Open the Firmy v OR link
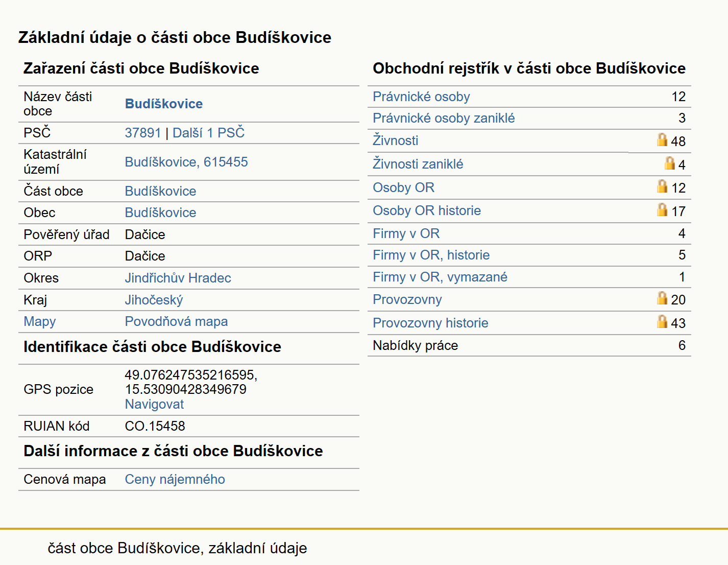This screenshot has width=728, height=565. point(406,233)
